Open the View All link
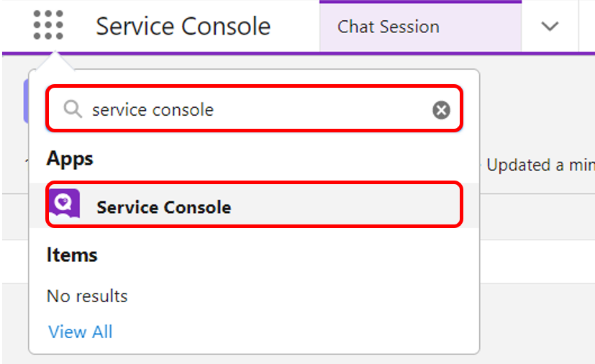The height and width of the screenshot is (364, 595). tap(81, 332)
